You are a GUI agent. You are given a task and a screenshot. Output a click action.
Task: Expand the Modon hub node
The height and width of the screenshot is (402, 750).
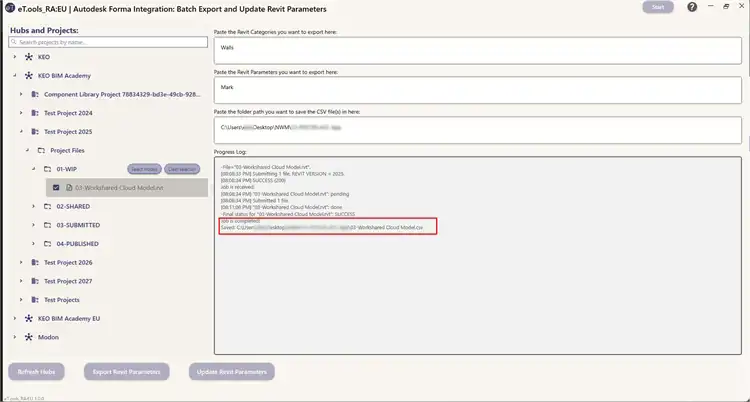14,337
